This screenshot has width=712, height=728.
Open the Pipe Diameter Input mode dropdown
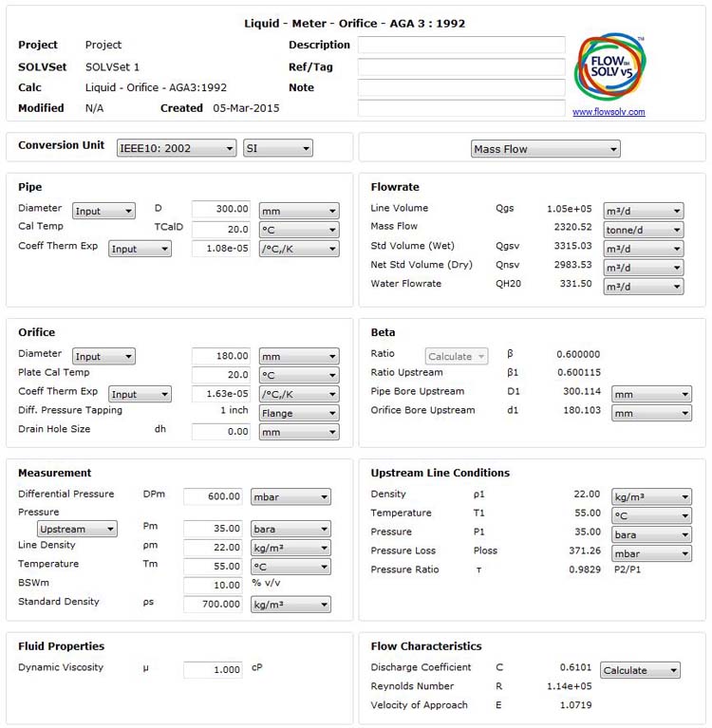(x=103, y=212)
